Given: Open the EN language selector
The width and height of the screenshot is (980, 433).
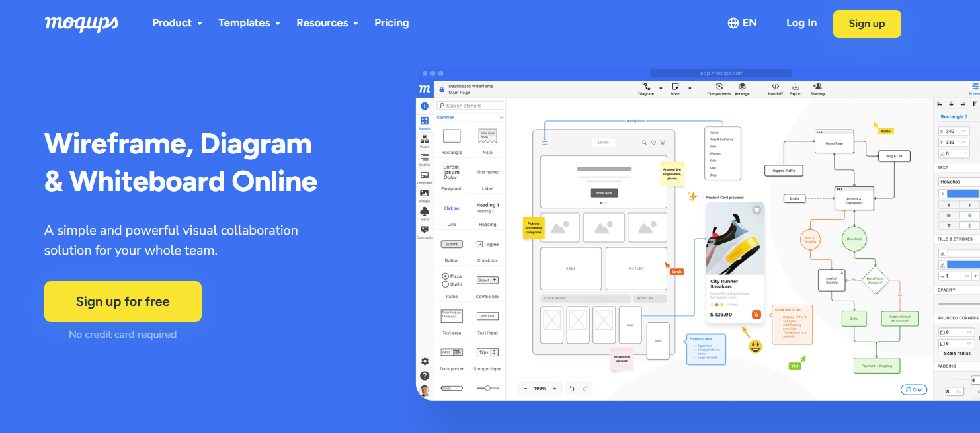Looking at the screenshot, I should tap(742, 23).
